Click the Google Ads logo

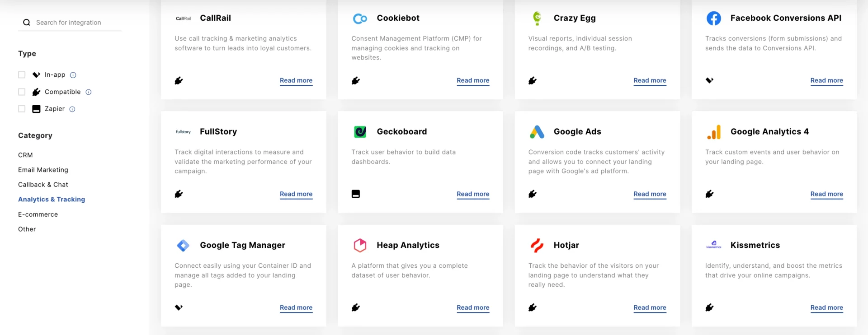(x=537, y=132)
